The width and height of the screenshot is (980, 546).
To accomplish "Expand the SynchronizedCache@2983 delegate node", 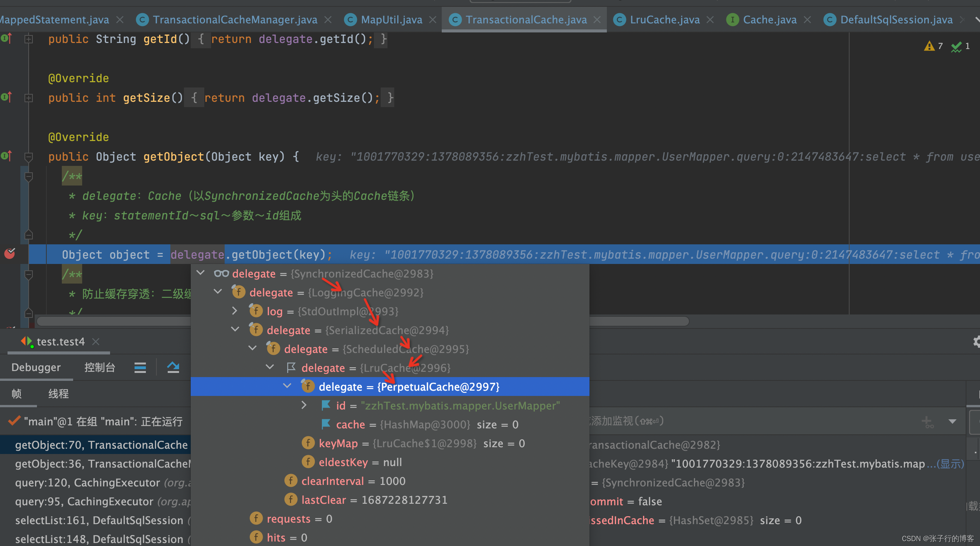I will pos(202,274).
